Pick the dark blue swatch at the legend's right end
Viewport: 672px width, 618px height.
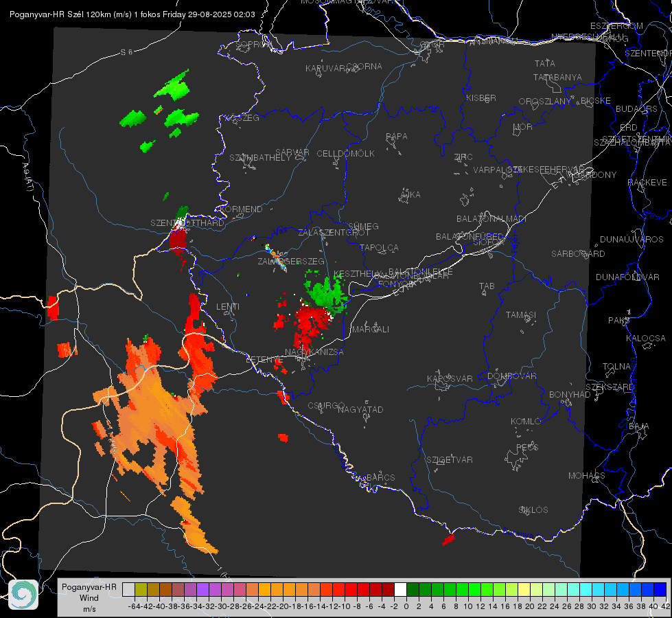pos(660,589)
